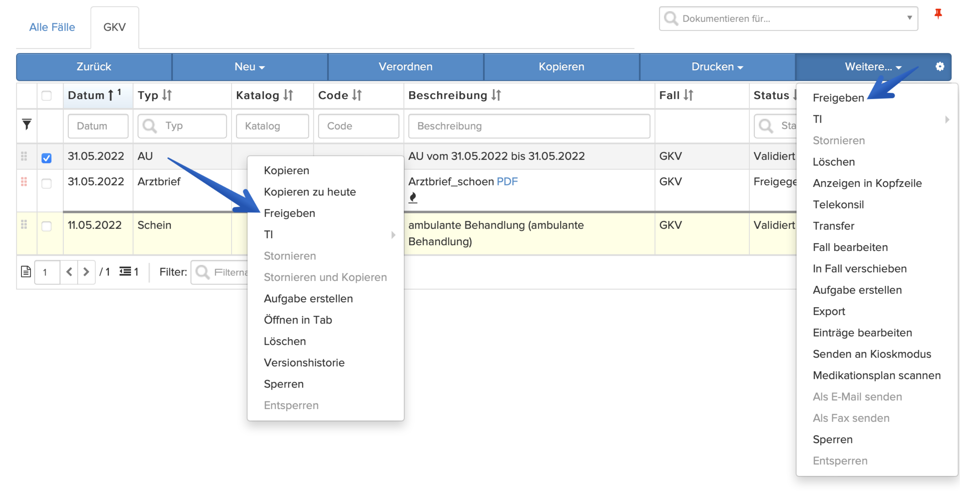This screenshot has height=494, width=980.
Task: Click the Datum sort arrow
Action: click(x=110, y=95)
